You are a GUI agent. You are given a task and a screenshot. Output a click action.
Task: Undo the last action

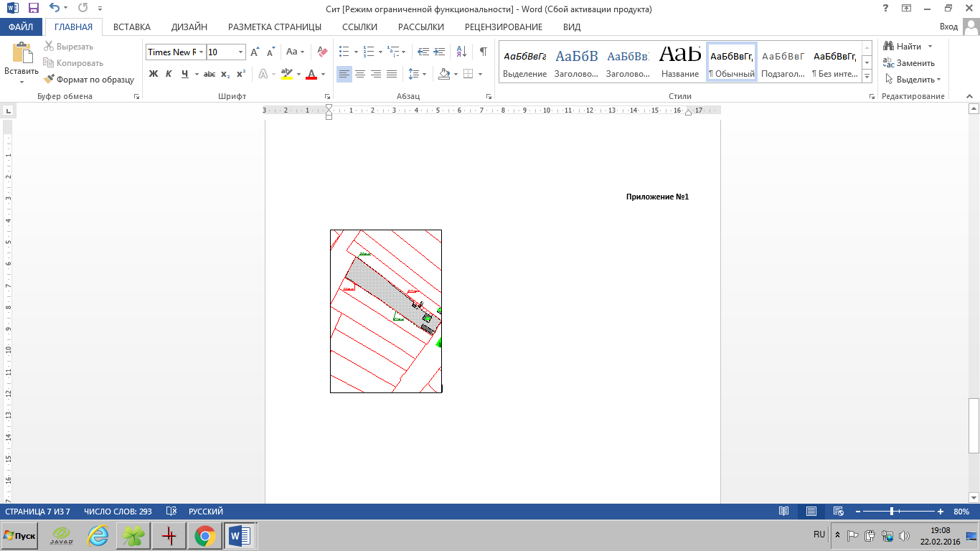55,9
